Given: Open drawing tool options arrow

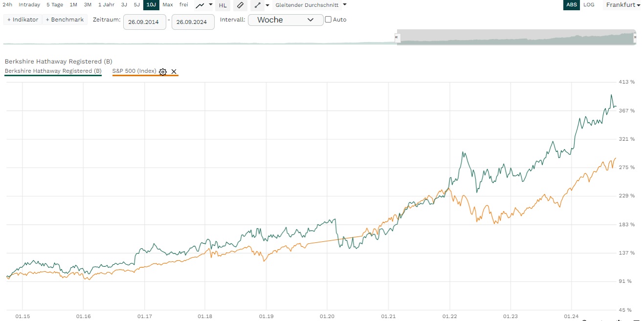Looking at the screenshot, I should (x=267, y=5).
